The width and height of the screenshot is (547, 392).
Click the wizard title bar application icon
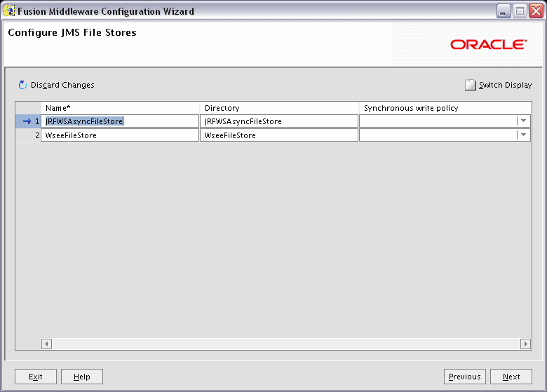click(x=9, y=11)
